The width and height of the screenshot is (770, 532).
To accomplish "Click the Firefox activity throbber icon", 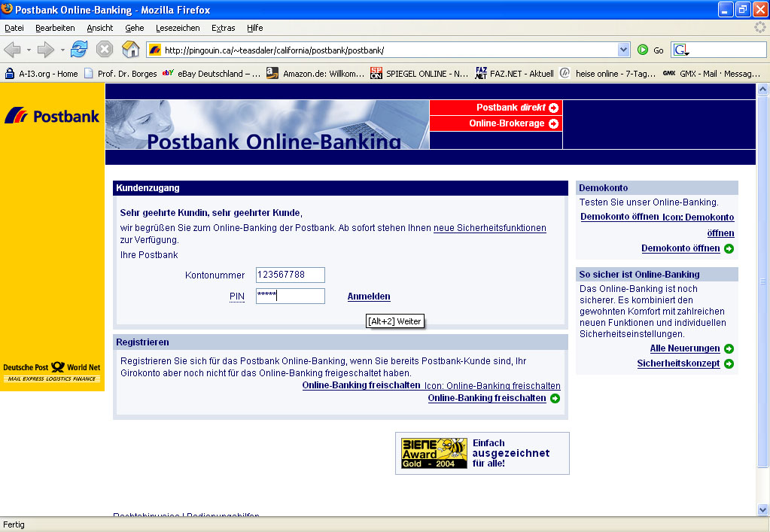I will pos(759,28).
